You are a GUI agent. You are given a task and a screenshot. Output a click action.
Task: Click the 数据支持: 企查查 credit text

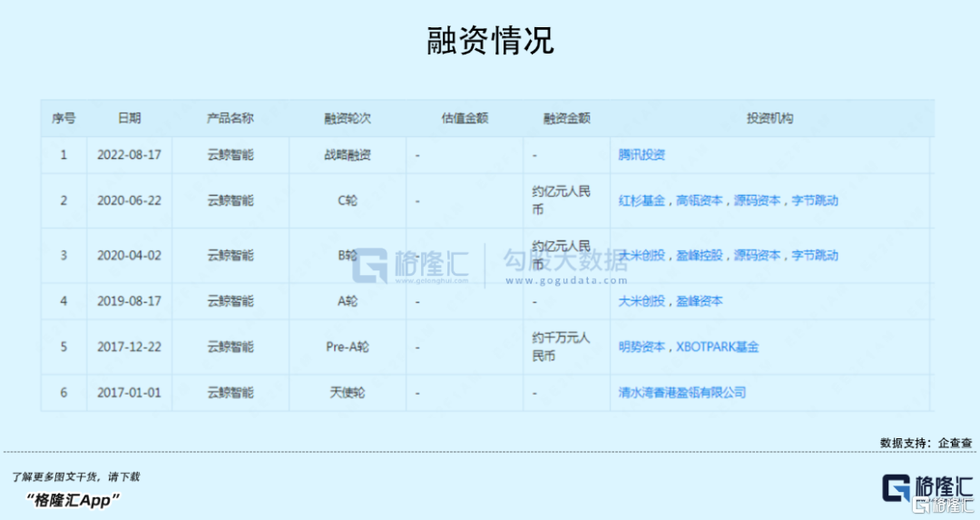point(926,443)
